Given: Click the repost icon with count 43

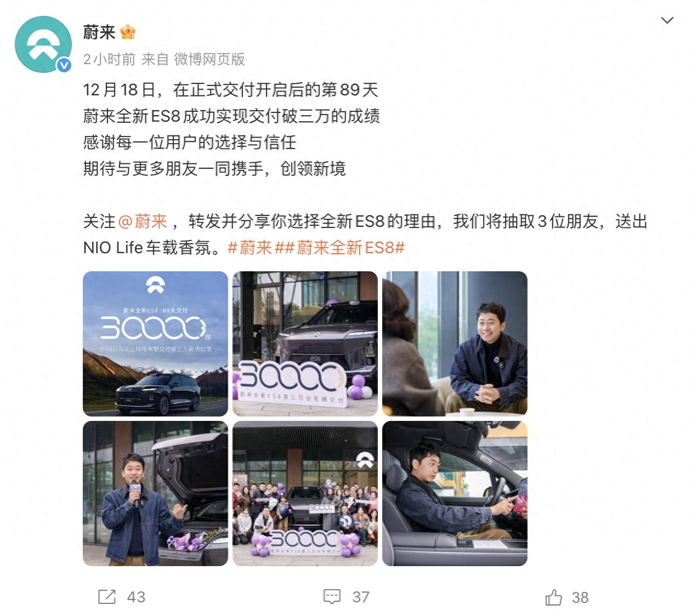Looking at the screenshot, I should point(107,597).
